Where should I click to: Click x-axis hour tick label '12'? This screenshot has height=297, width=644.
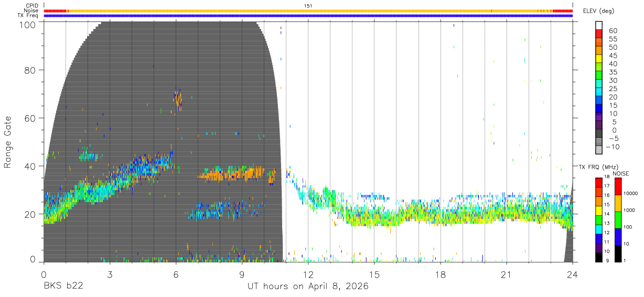[308, 274]
